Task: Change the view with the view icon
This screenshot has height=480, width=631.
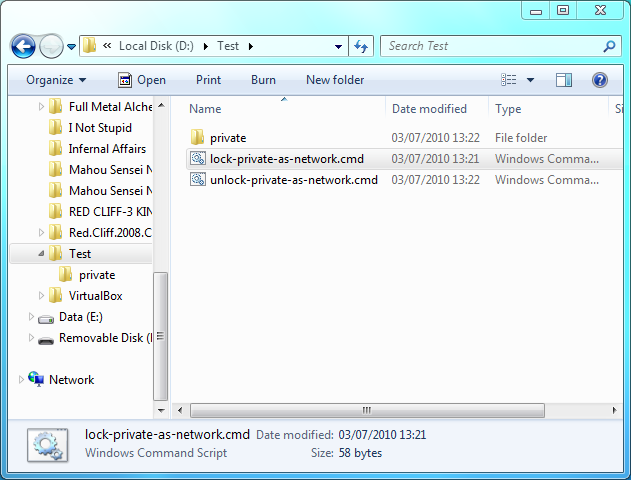Action: pyautogui.click(x=509, y=80)
